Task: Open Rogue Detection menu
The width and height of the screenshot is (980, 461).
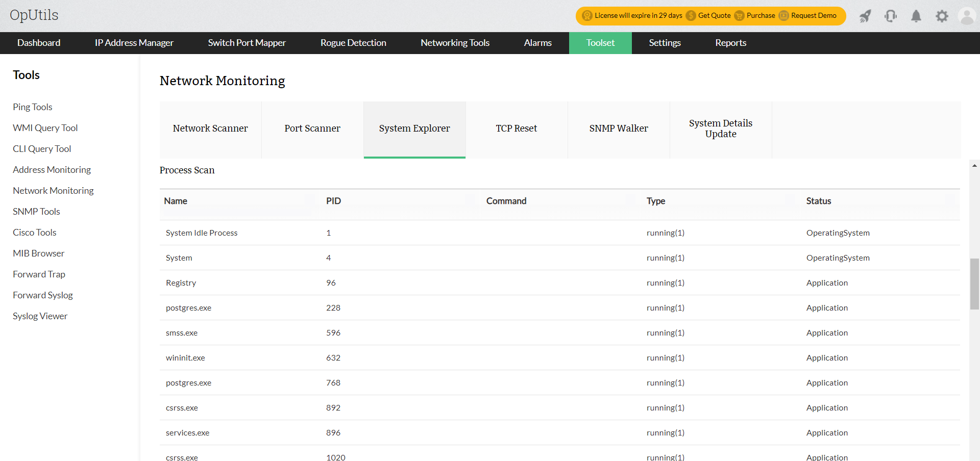Action: pos(353,43)
